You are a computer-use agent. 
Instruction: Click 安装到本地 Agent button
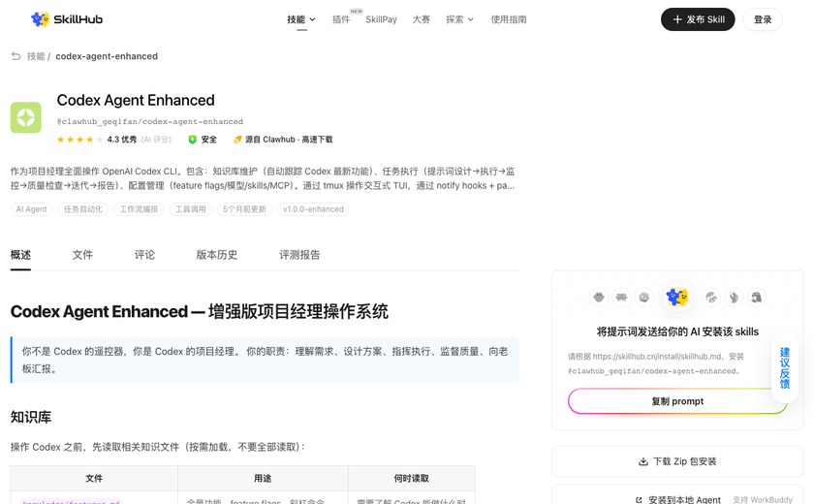coord(677,498)
